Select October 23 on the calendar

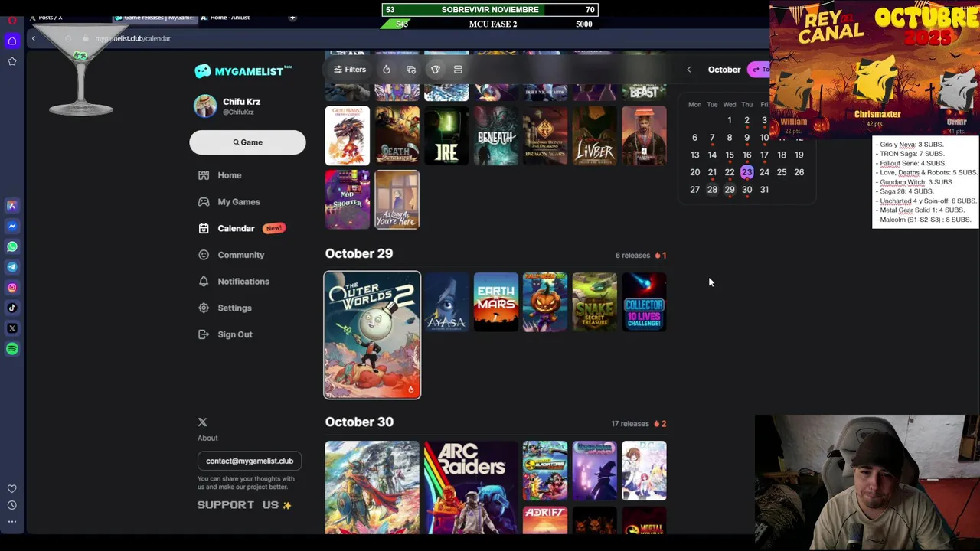746,172
